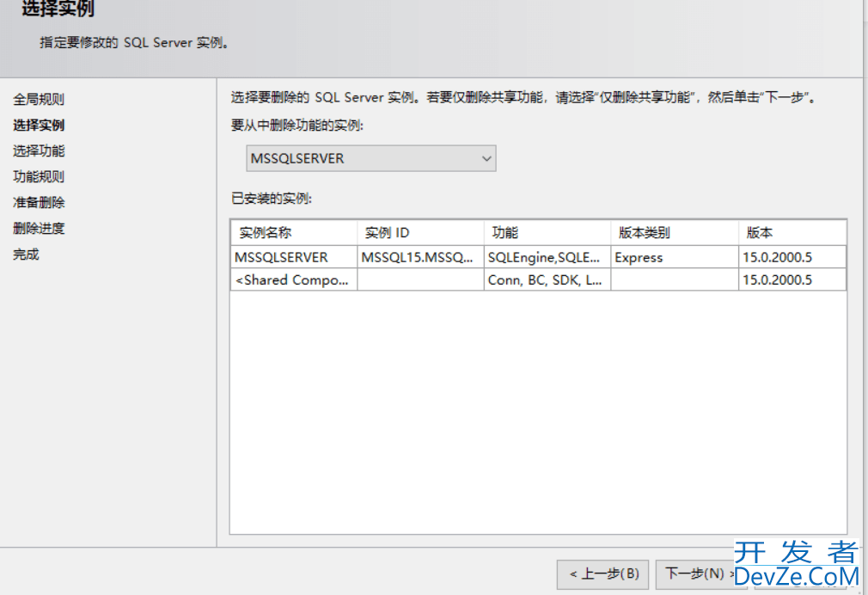Viewport: 868px width, 595px height.
Task: Select the SQLEngine,SQLE... features cell
Action: coord(547,257)
